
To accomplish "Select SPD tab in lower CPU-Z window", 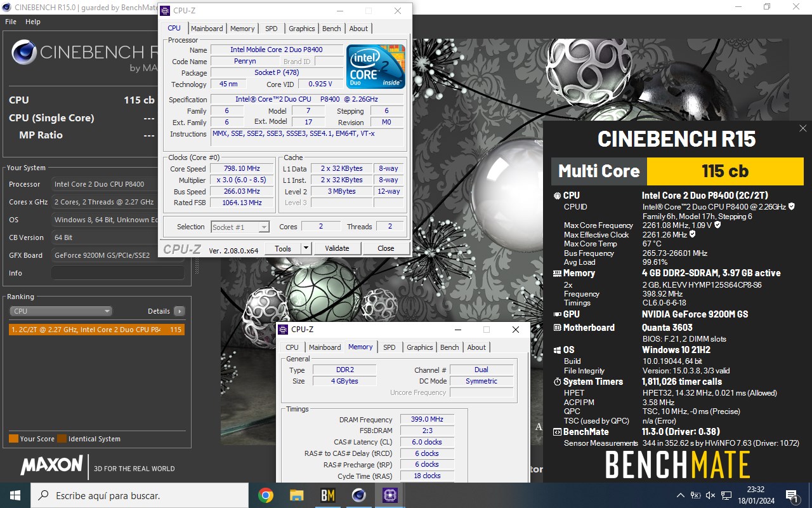I will click(390, 347).
